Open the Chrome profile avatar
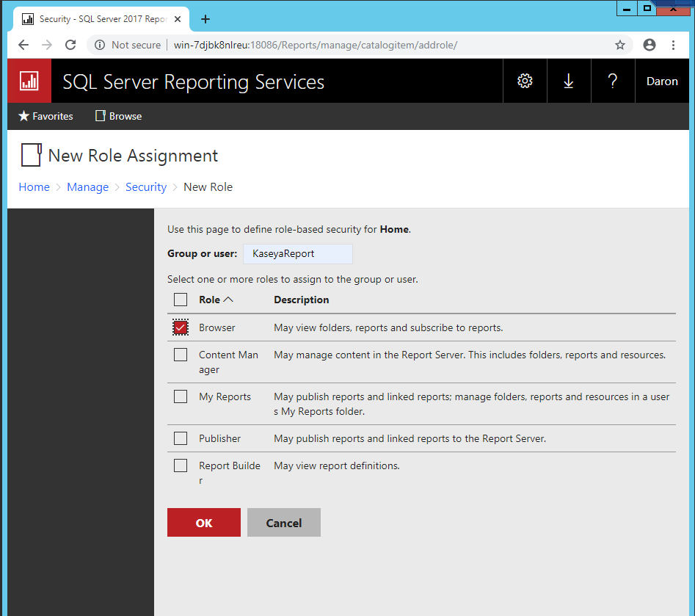The image size is (695, 616). click(649, 45)
